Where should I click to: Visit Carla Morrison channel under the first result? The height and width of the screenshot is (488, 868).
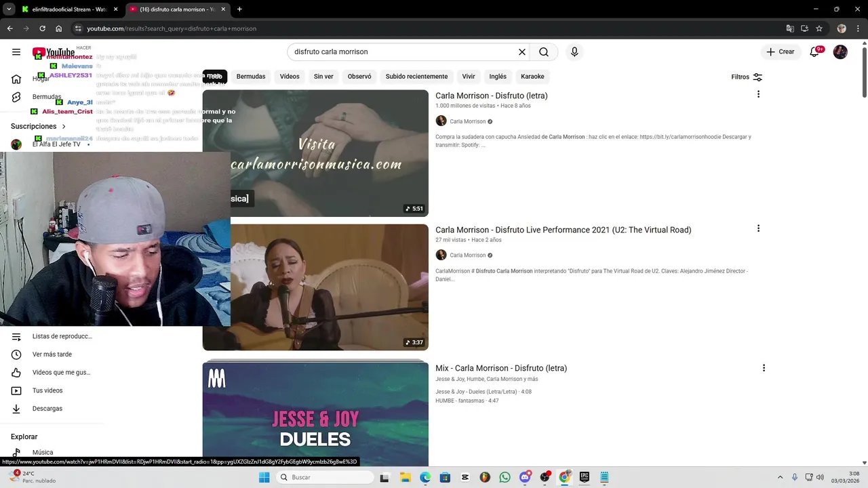pos(467,121)
